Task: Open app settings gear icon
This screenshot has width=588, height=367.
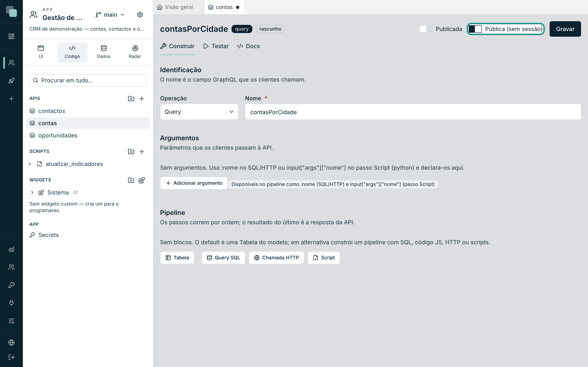Action: point(140,15)
